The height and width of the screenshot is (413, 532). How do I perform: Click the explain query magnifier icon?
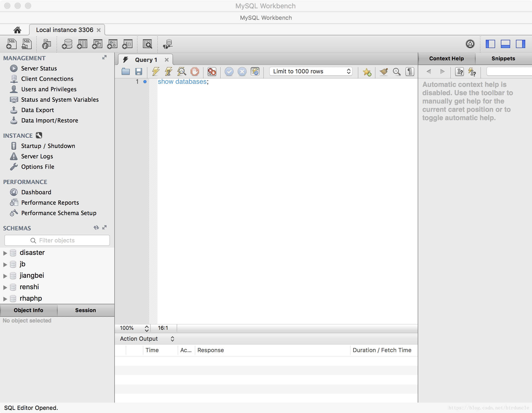182,72
